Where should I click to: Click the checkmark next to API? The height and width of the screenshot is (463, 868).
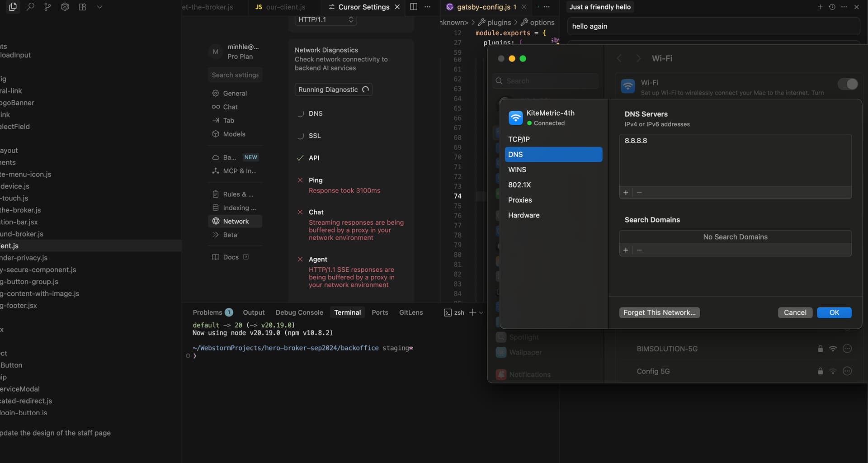click(300, 158)
